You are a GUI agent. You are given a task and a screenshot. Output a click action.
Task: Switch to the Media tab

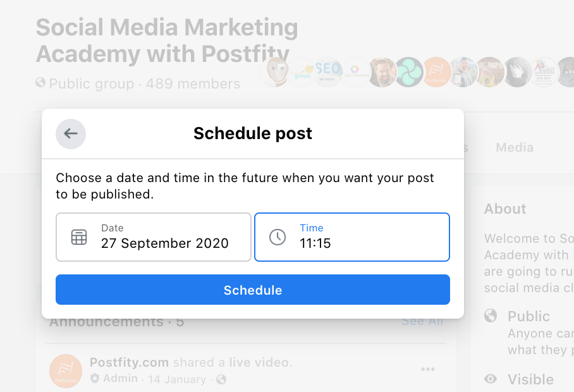[x=514, y=147]
